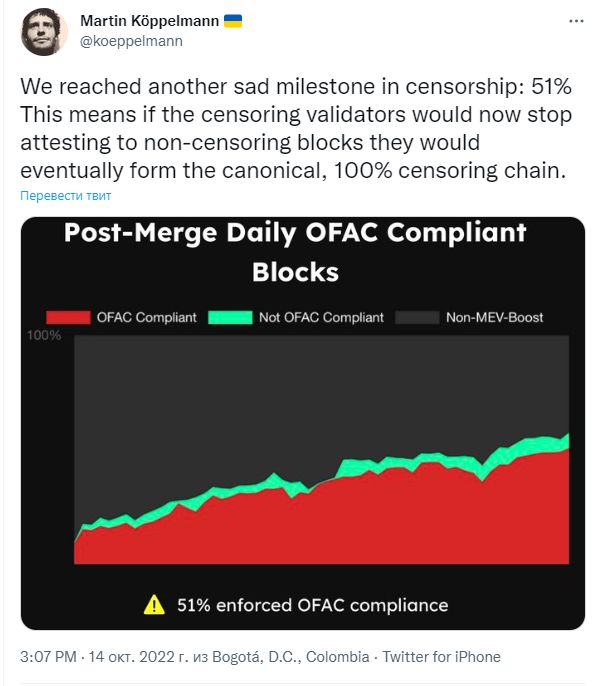Toggle the 'Not OFAC Compliant' legend label
Screen dimensions: 602x686
321,317
